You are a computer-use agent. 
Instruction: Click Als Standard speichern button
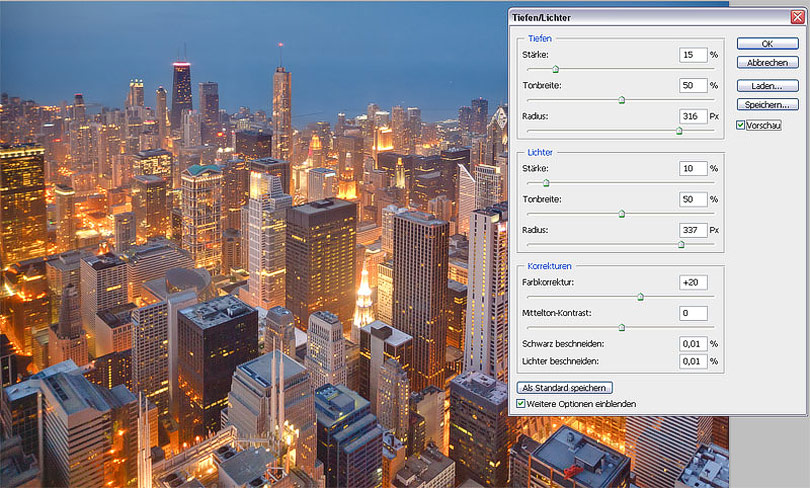(565, 387)
